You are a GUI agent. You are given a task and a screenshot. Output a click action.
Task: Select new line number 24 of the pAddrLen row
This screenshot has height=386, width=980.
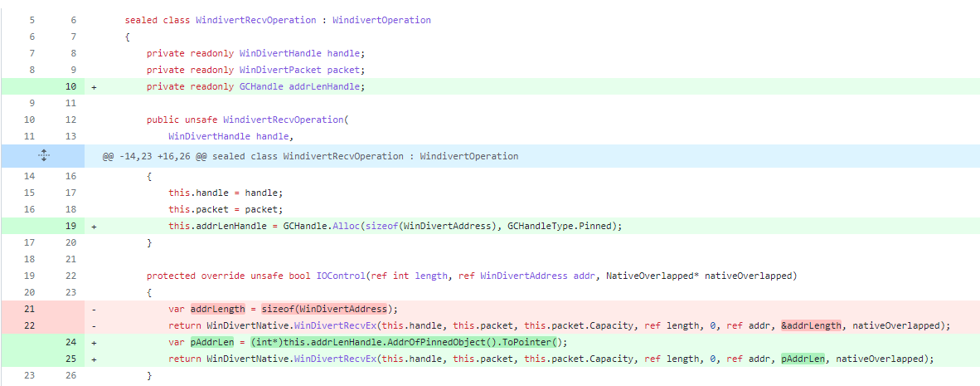tap(70, 343)
